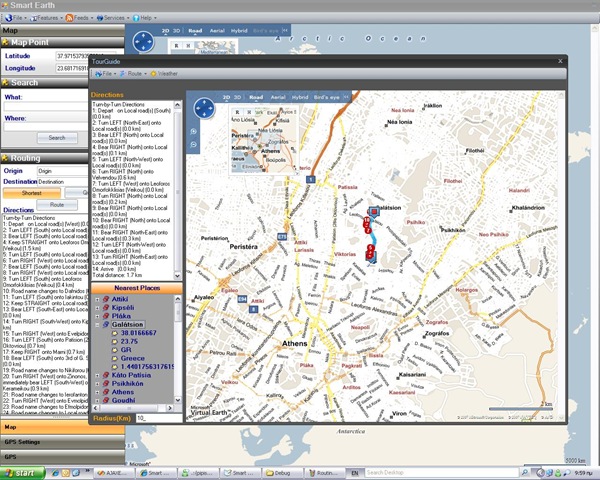Open the Services menu in Smart Earth
The height and width of the screenshot is (480, 600).
click(x=113, y=18)
